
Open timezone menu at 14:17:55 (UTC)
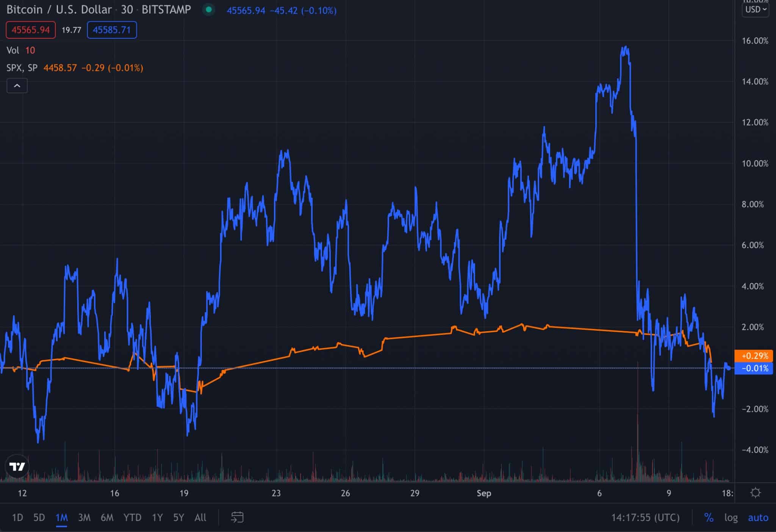pyautogui.click(x=645, y=517)
